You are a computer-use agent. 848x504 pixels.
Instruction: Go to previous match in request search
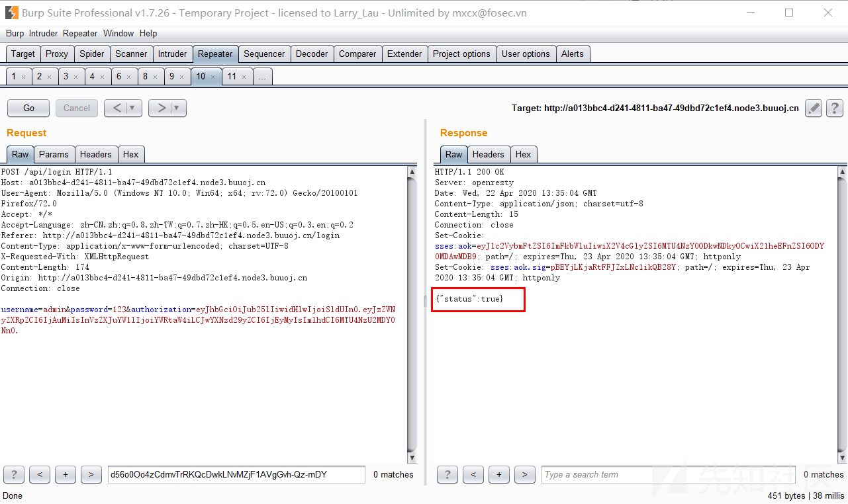(40, 474)
